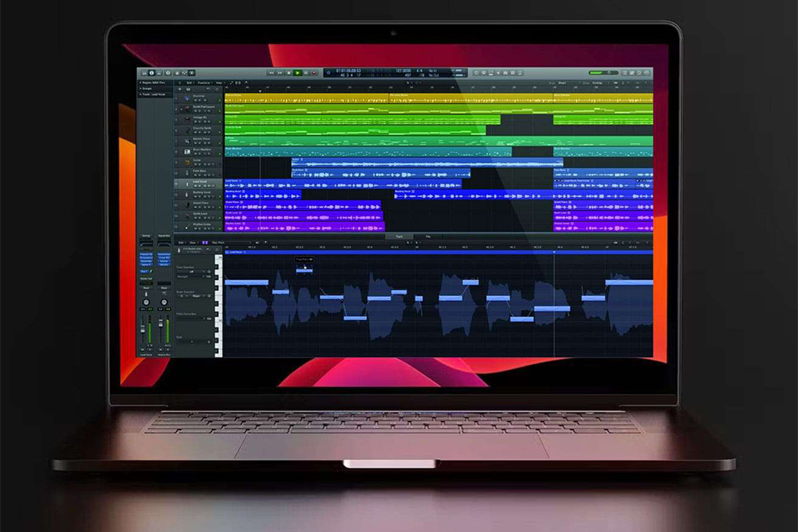
Task: Add a new track with plus button
Action: tap(180, 89)
